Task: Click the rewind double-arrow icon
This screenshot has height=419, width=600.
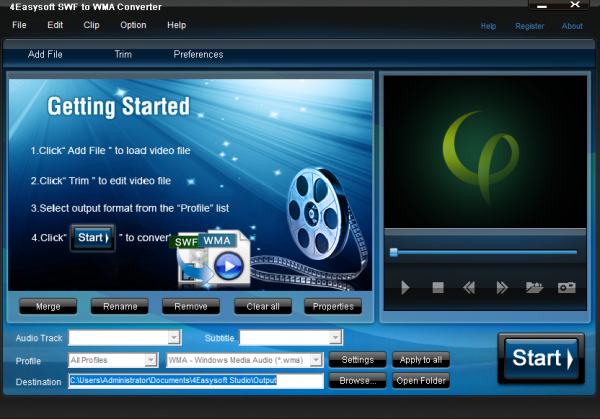Action: 469,287
